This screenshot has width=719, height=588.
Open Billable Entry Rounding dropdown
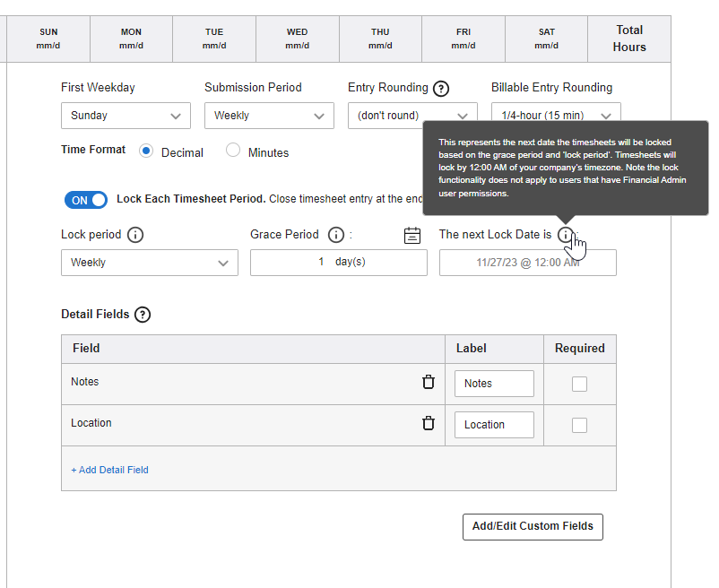pyautogui.click(x=556, y=113)
